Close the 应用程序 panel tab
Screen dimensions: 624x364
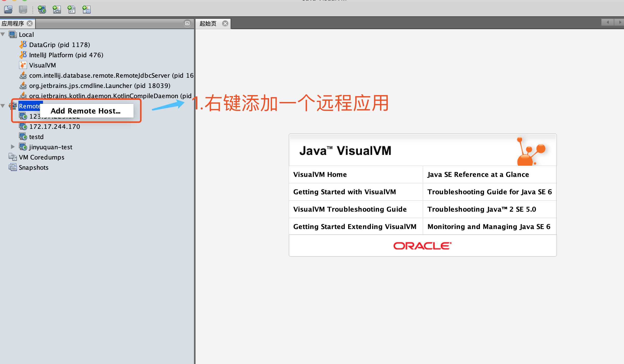point(30,24)
